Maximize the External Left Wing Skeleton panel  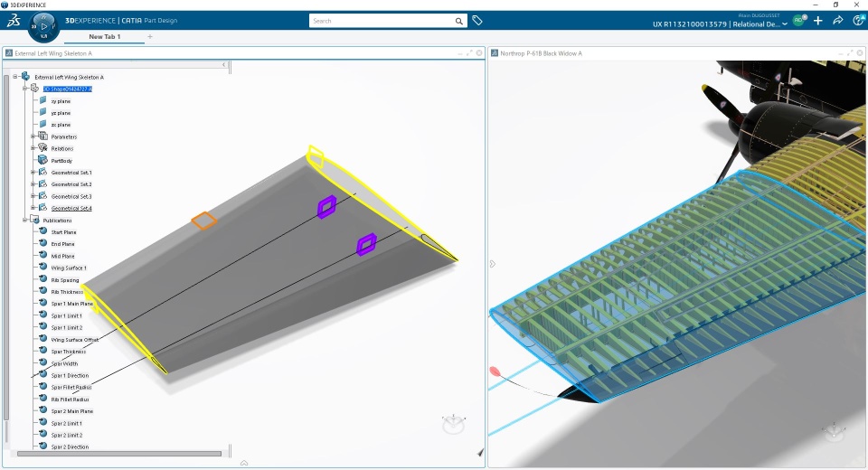pyautogui.click(x=469, y=53)
